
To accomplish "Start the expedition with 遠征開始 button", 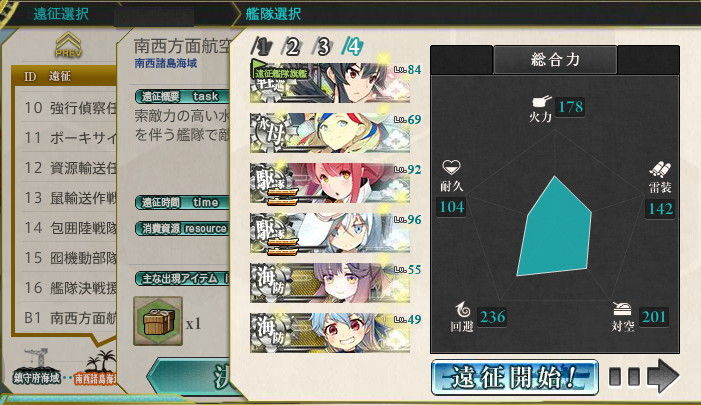I will coord(515,378).
